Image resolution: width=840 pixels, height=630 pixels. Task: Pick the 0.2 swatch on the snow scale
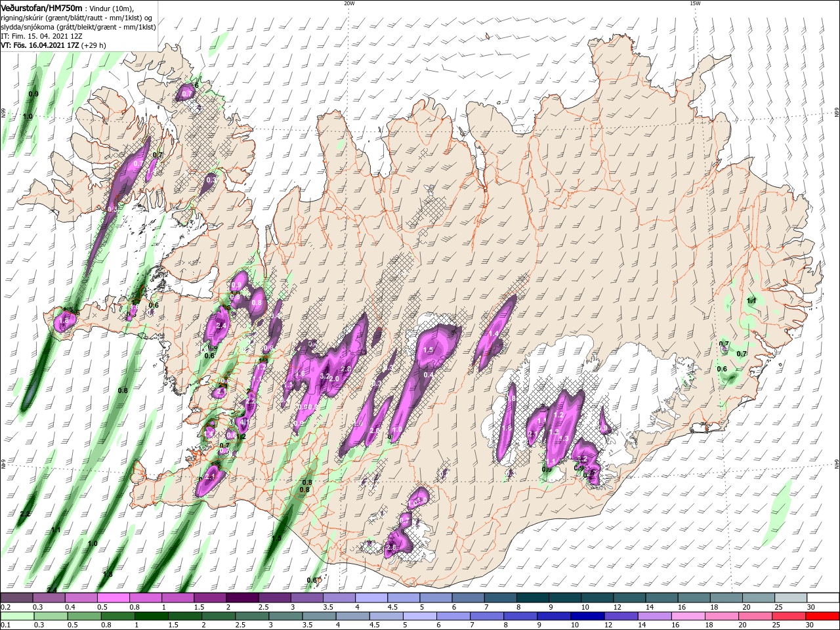(17, 598)
